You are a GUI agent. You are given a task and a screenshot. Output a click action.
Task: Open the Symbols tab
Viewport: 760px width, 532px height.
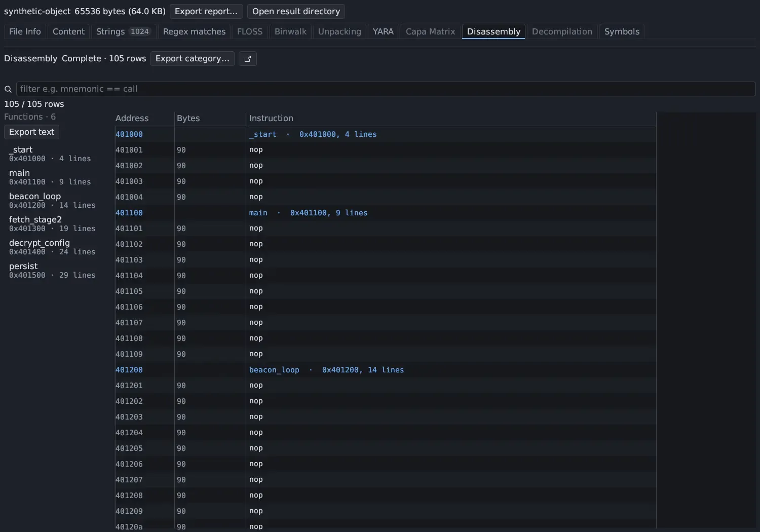(622, 31)
